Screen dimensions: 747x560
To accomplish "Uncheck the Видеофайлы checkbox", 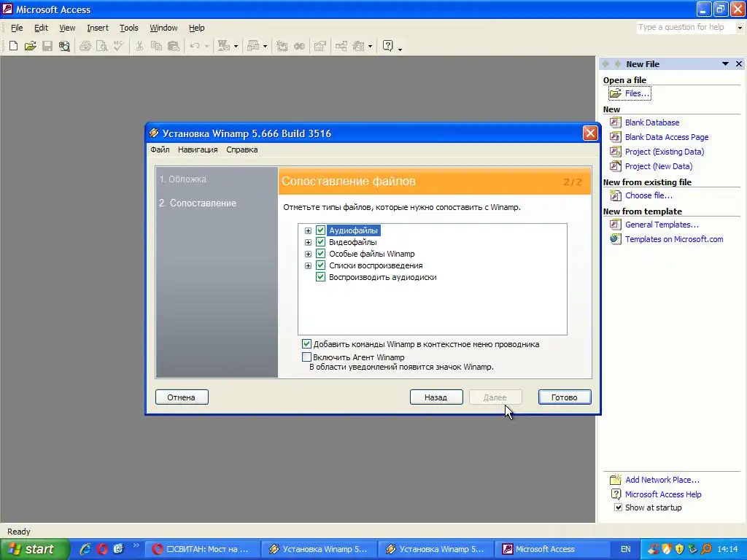I will 321,242.
